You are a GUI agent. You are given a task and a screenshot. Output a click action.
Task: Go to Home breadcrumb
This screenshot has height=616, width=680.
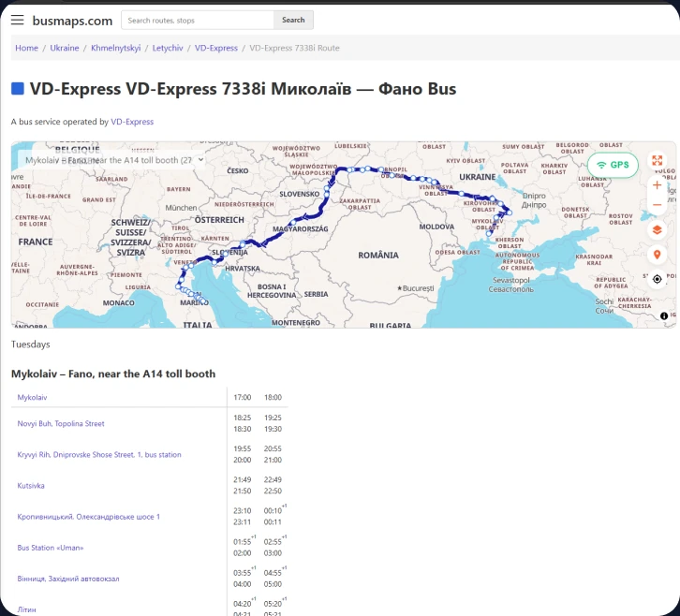[26, 48]
